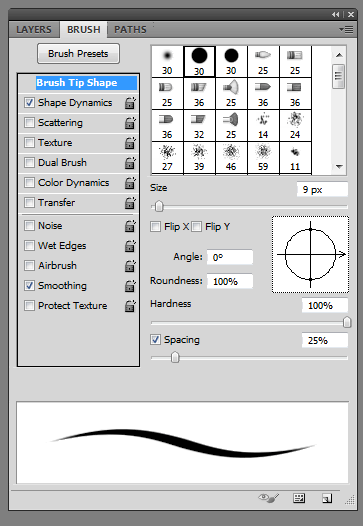Viewport: 363px width, 526px height.
Task: Disable the Shape Dynamics checkbox
Action: click(x=30, y=103)
